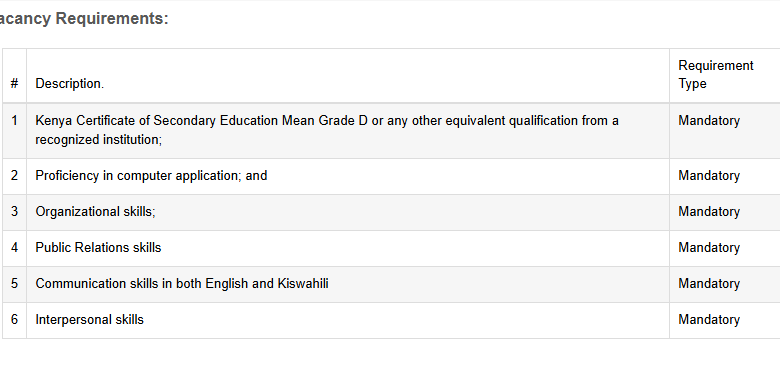This screenshot has height=365, width=780.
Task: Select the Interpersonal skills description
Action: 90,319
